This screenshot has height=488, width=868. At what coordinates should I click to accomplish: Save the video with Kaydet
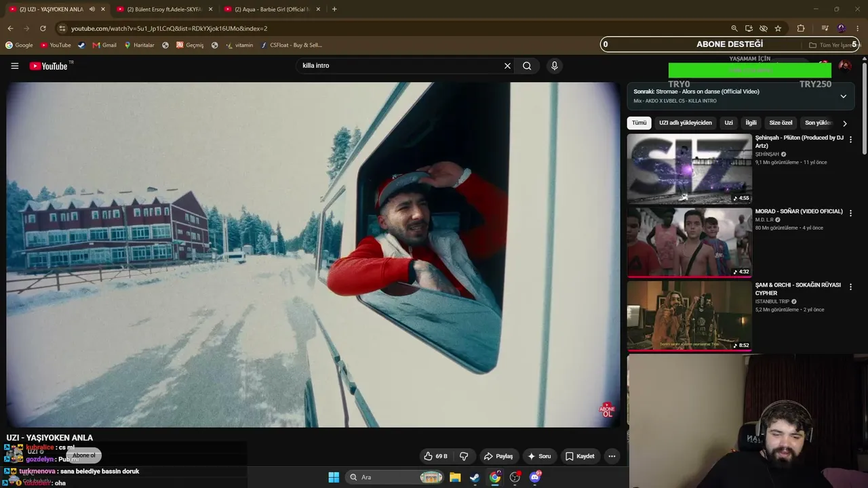click(580, 456)
